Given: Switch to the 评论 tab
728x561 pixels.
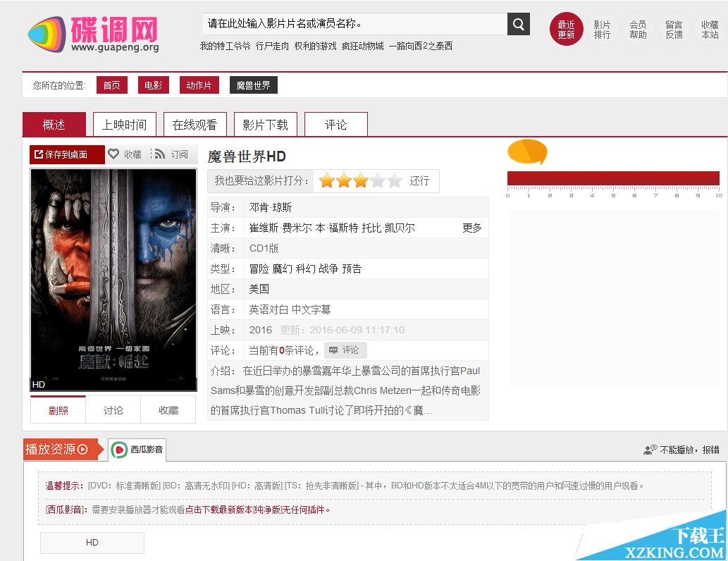Looking at the screenshot, I should (x=336, y=125).
